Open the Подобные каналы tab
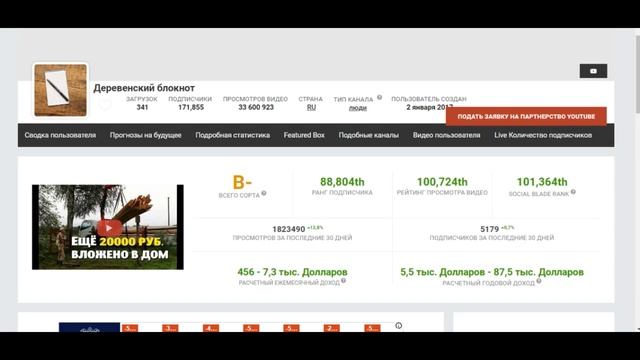The width and height of the screenshot is (640, 360). (369, 135)
